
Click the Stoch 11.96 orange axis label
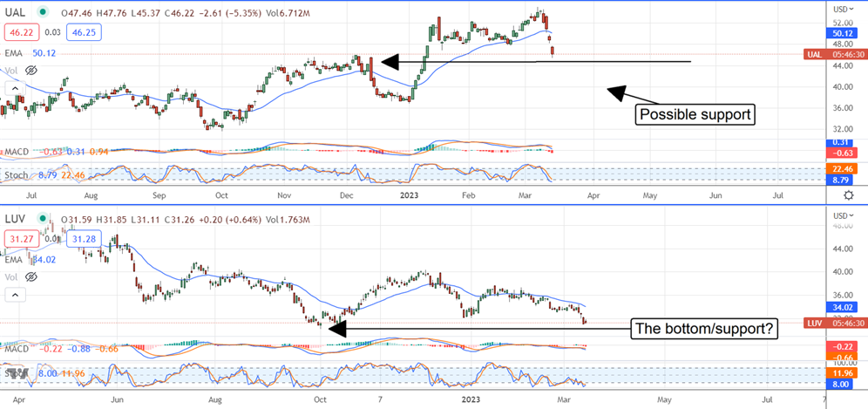[x=841, y=372]
